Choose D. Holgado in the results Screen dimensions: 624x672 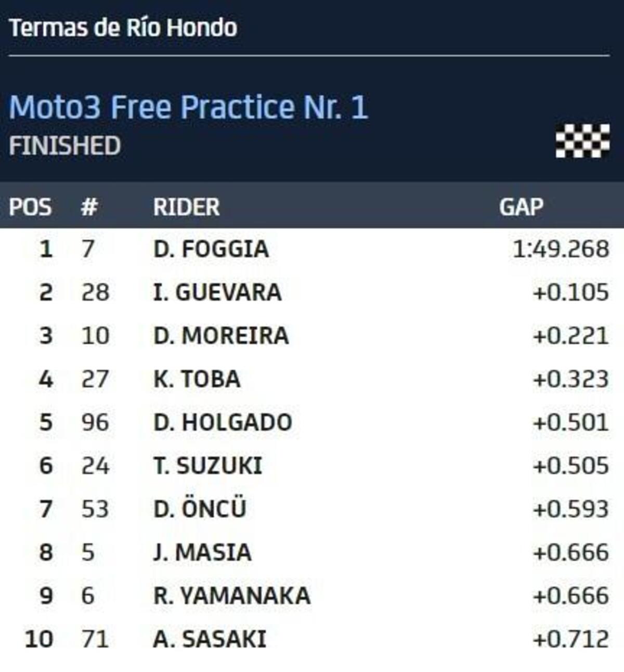click(223, 422)
